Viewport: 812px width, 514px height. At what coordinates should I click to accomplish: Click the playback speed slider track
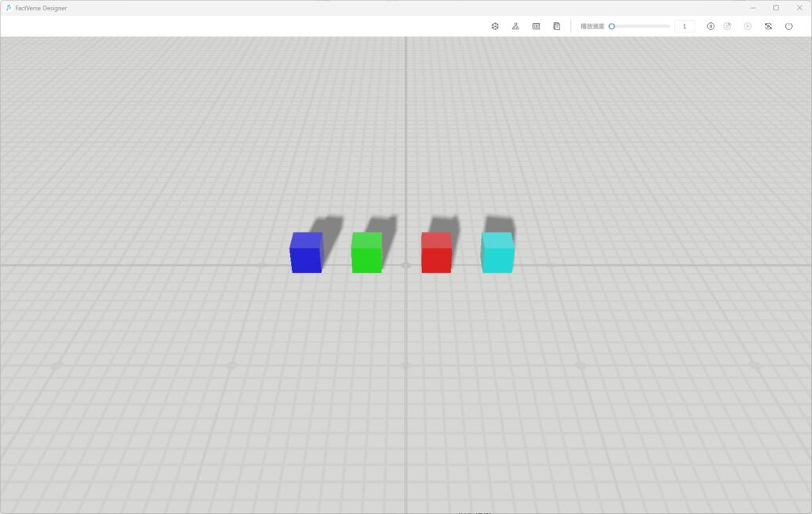(642, 26)
